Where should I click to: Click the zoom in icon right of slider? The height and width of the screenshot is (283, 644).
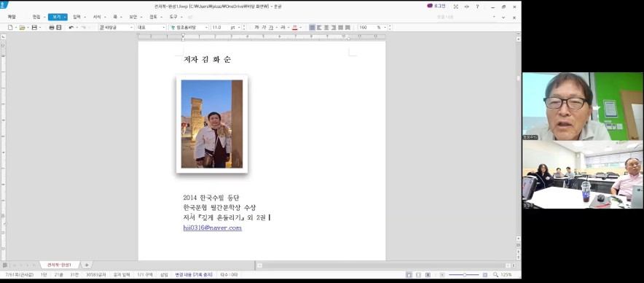pyautogui.click(x=485, y=274)
